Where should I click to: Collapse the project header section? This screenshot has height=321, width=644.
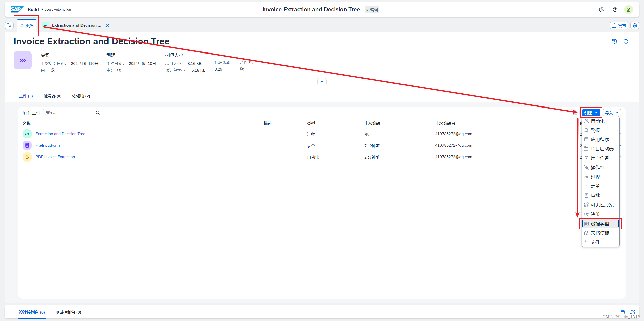[322, 82]
